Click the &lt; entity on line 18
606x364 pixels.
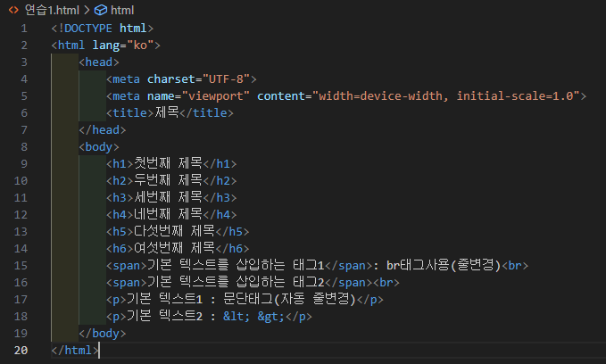237,317
